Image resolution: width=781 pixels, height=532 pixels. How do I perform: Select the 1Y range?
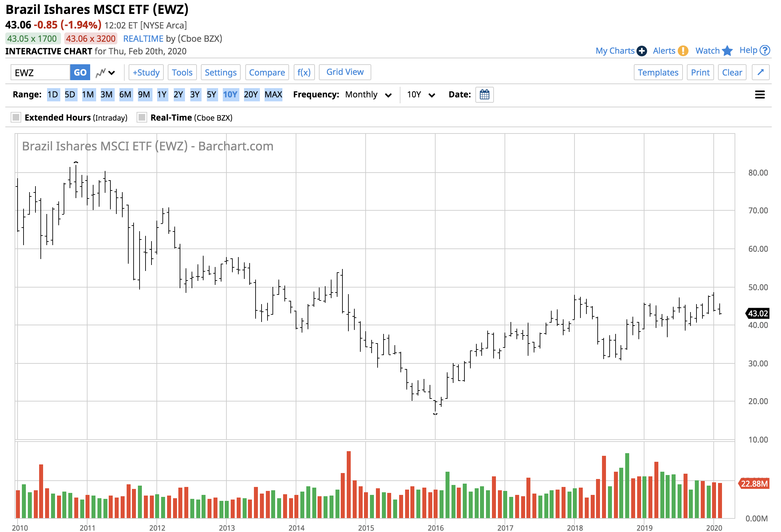[x=162, y=95]
